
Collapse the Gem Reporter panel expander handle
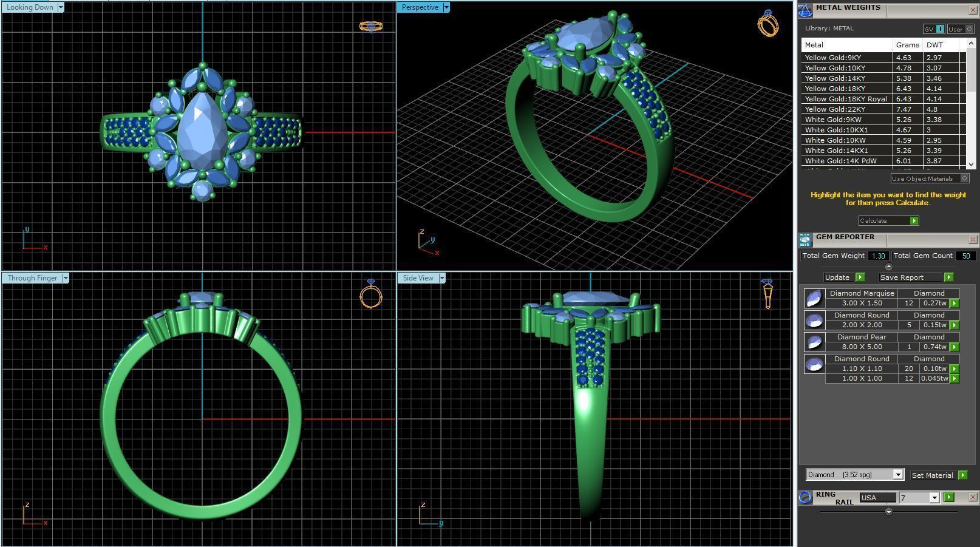(889, 267)
